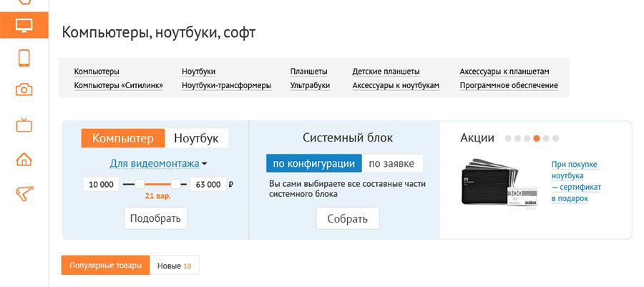Click the home category house icon
The width and height of the screenshot is (644, 287).
[24, 159]
